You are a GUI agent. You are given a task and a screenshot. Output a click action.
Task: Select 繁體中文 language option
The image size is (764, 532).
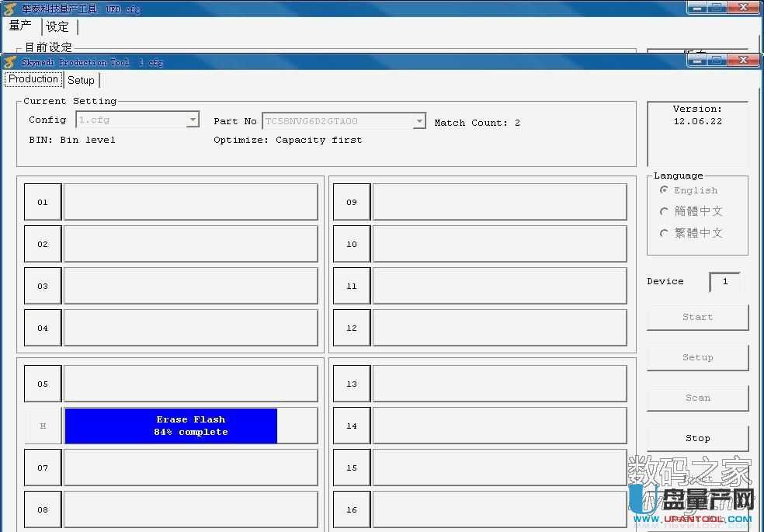(x=664, y=233)
